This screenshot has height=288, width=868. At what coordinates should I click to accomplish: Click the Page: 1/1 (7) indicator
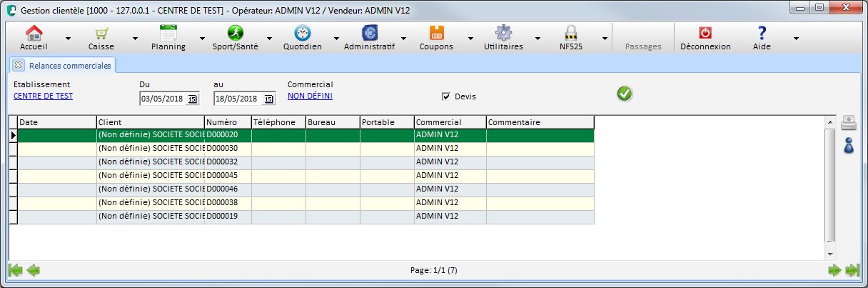tap(434, 271)
